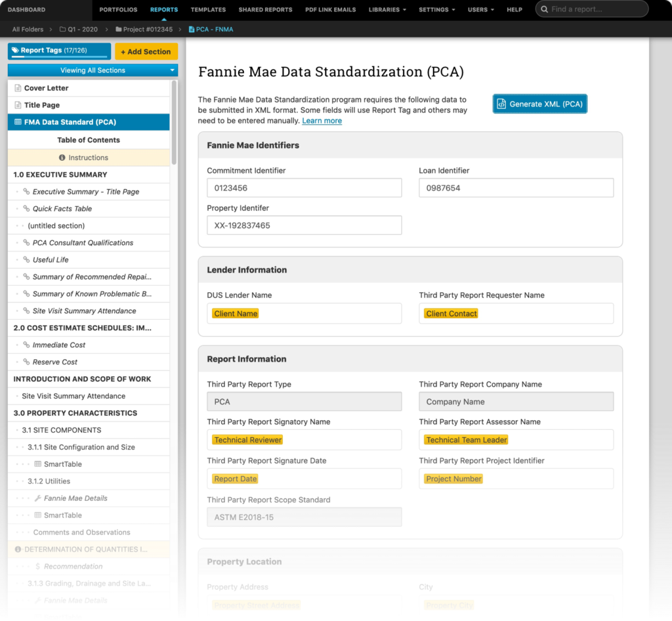Click the Cover Letter document icon
This screenshot has width=672, height=621.
pyautogui.click(x=18, y=88)
